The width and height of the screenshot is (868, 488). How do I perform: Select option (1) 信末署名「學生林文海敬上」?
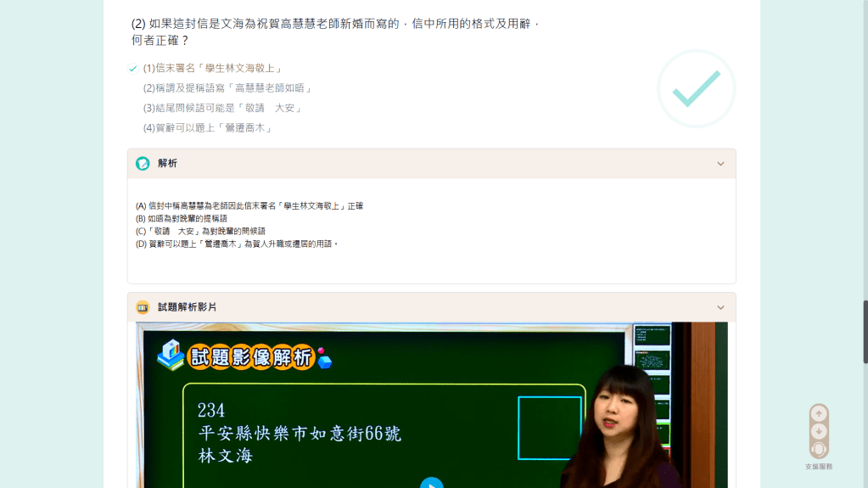click(213, 68)
